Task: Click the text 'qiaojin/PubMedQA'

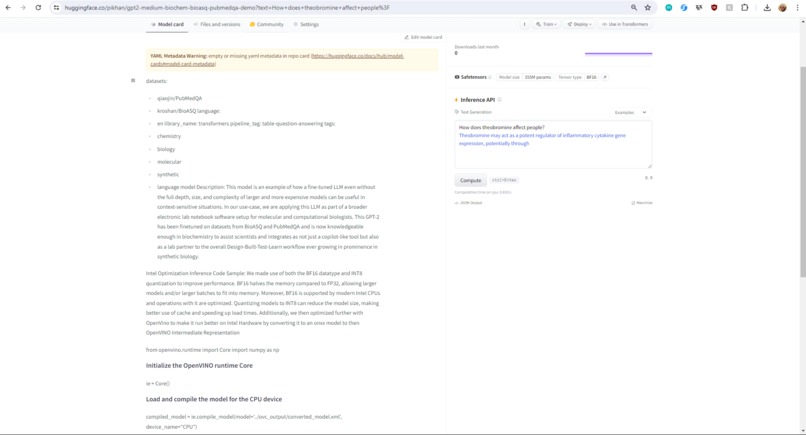Action: tap(179, 98)
